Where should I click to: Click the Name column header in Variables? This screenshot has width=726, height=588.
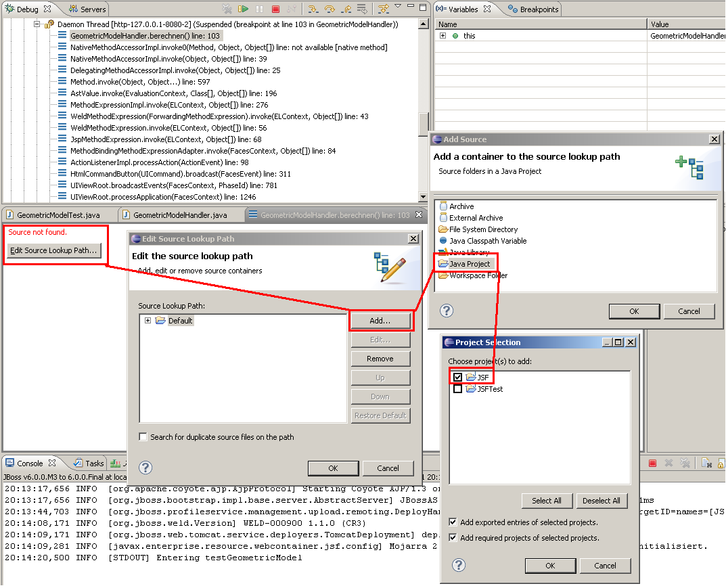[541, 24]
